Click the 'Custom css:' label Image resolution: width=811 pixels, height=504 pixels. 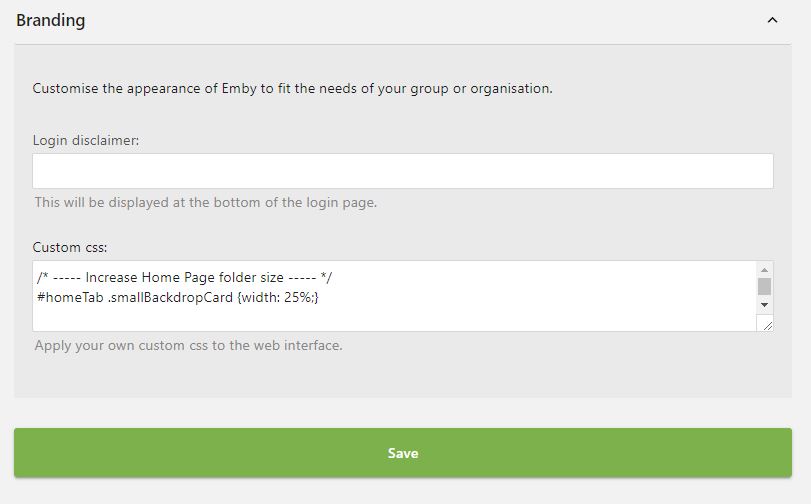[69, 247]
